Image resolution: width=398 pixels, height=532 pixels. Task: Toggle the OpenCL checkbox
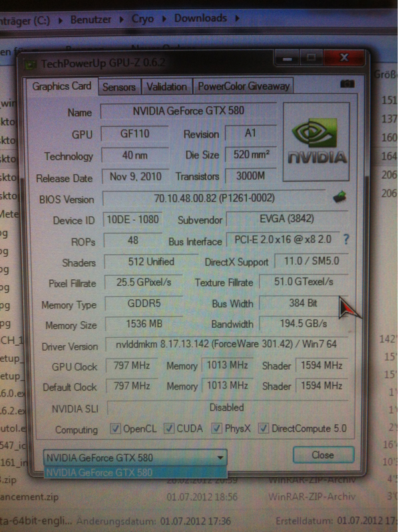click(115, 429)
